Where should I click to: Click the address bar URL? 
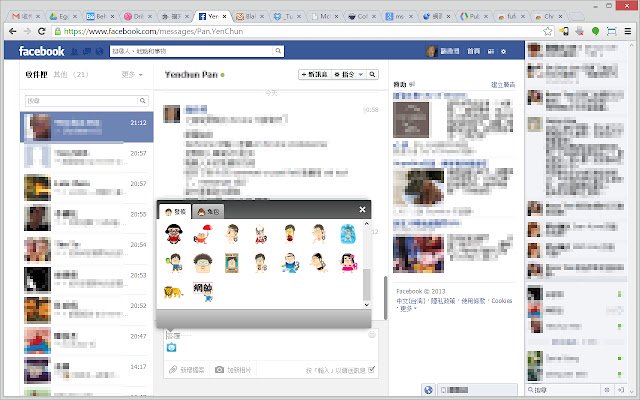click(x=153, y=31)
